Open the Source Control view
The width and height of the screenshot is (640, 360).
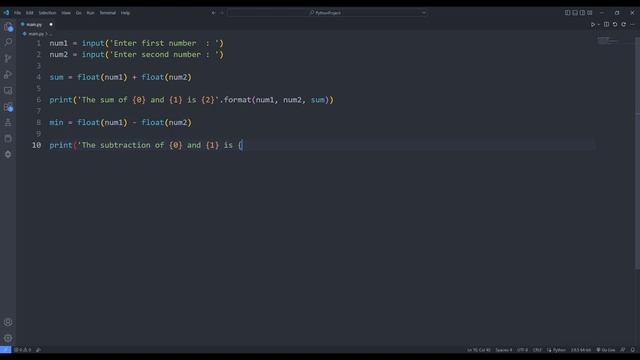[x=8, y=58]
